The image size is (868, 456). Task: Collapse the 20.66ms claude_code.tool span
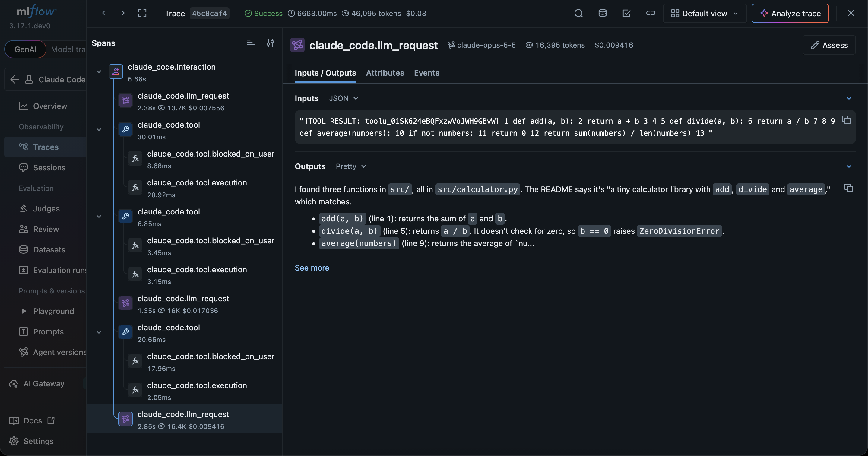click(x=99, y=332)
